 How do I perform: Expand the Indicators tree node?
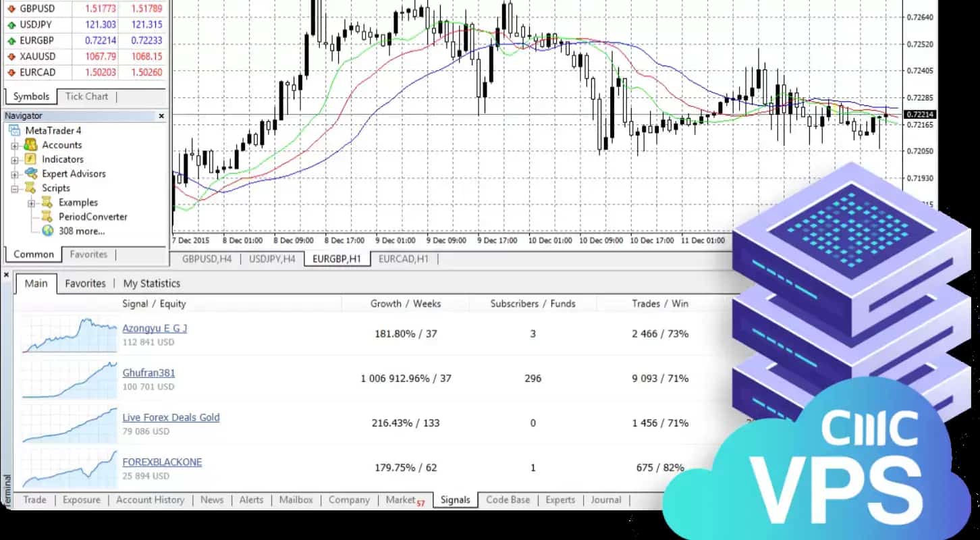pos(14,160)
